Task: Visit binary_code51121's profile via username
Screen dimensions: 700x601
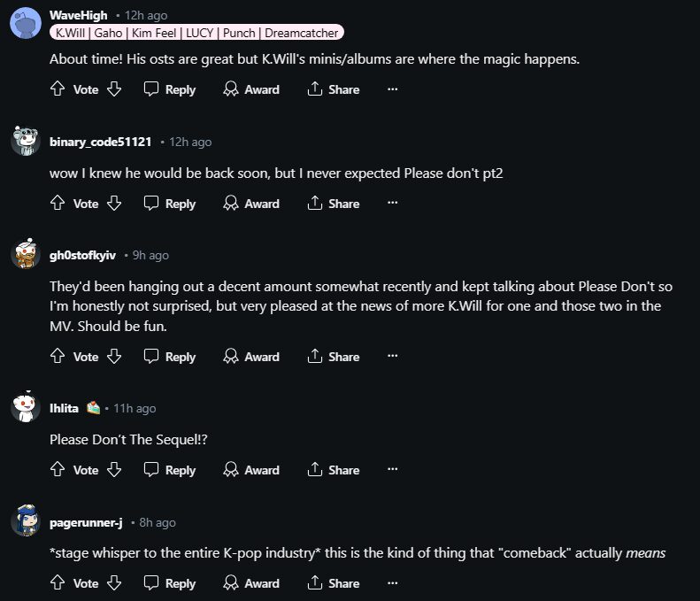Action: (100, 142)
